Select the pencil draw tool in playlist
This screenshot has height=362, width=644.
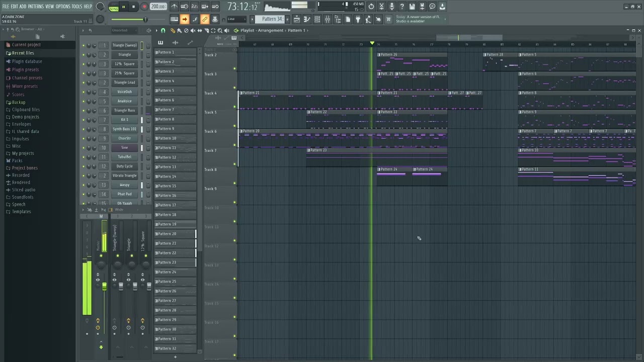click(173, 30)
